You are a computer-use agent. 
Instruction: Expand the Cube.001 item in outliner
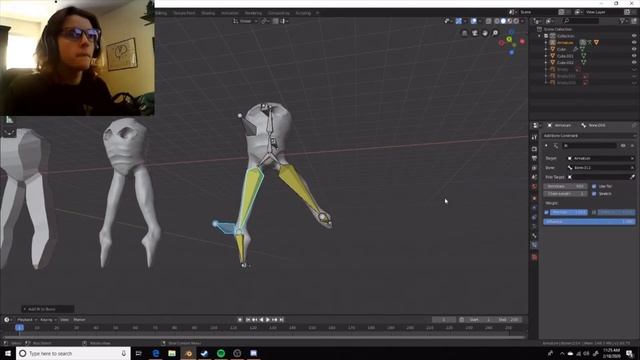click(546, 56)
